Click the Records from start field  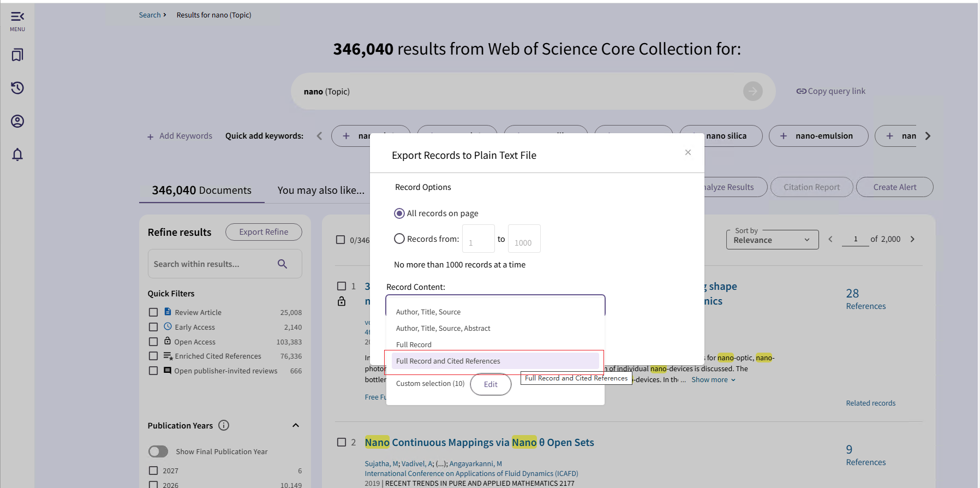point(479,239)
